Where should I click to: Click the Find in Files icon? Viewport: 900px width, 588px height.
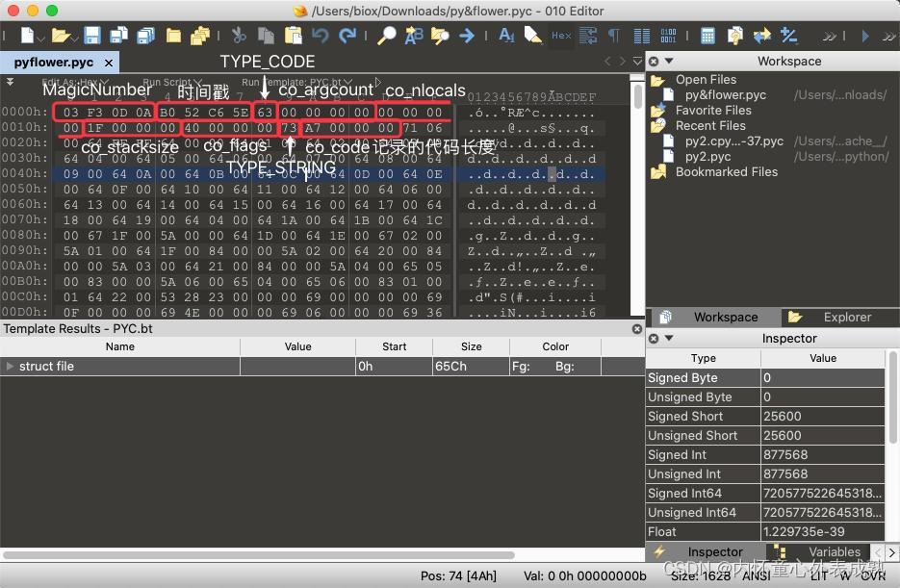[x=440, y=36]
